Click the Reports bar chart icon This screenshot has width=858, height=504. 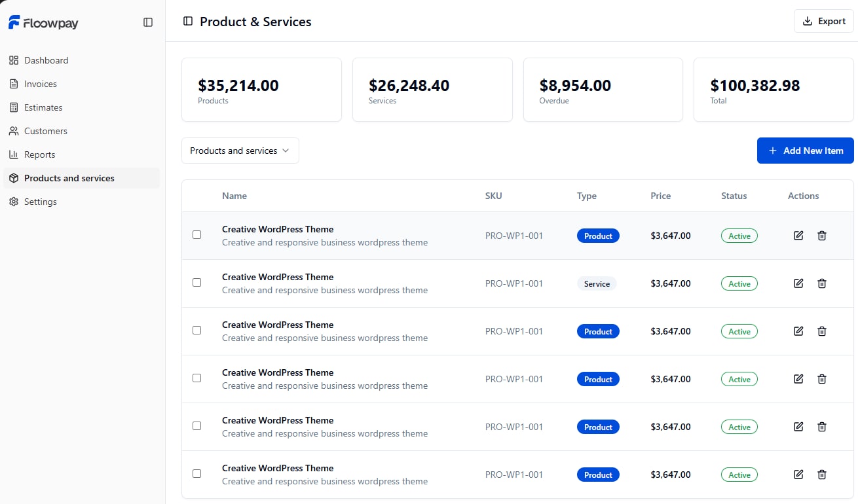tap(14, 154)
